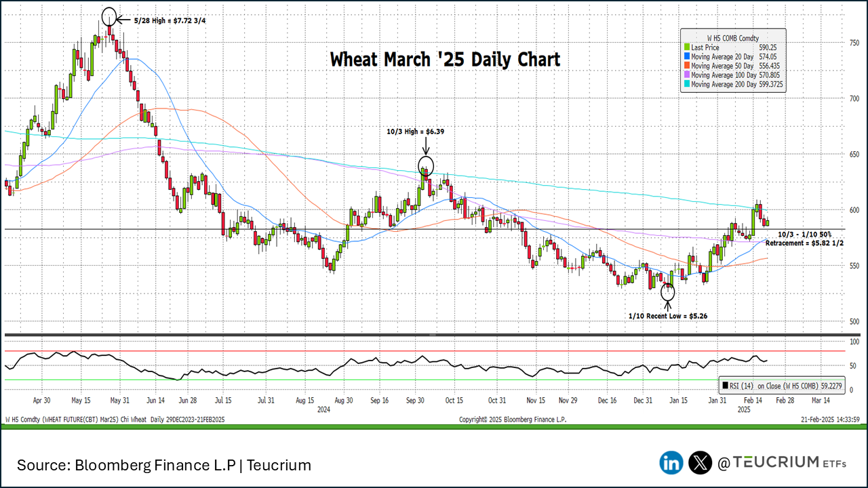Click the 'Nov 29' date label

567,401
